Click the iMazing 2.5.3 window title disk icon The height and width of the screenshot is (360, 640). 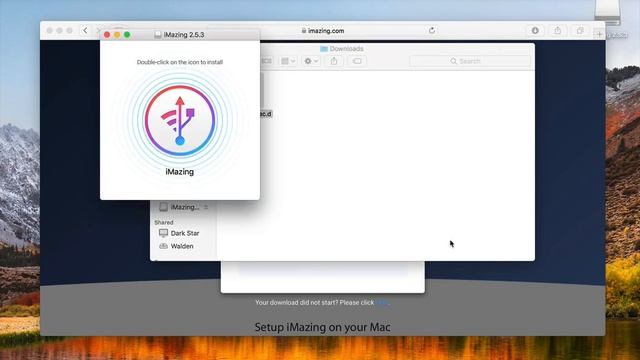158,35
